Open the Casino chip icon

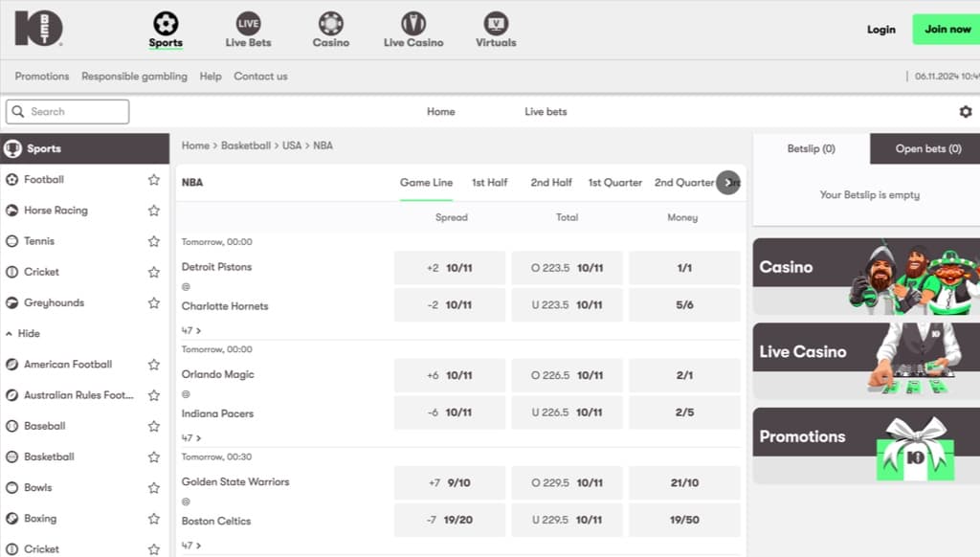click(x=330, y=24)
